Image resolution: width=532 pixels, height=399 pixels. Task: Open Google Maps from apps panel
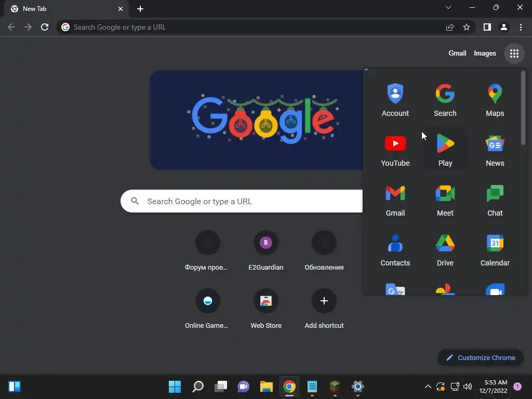[x=495, y=100]
